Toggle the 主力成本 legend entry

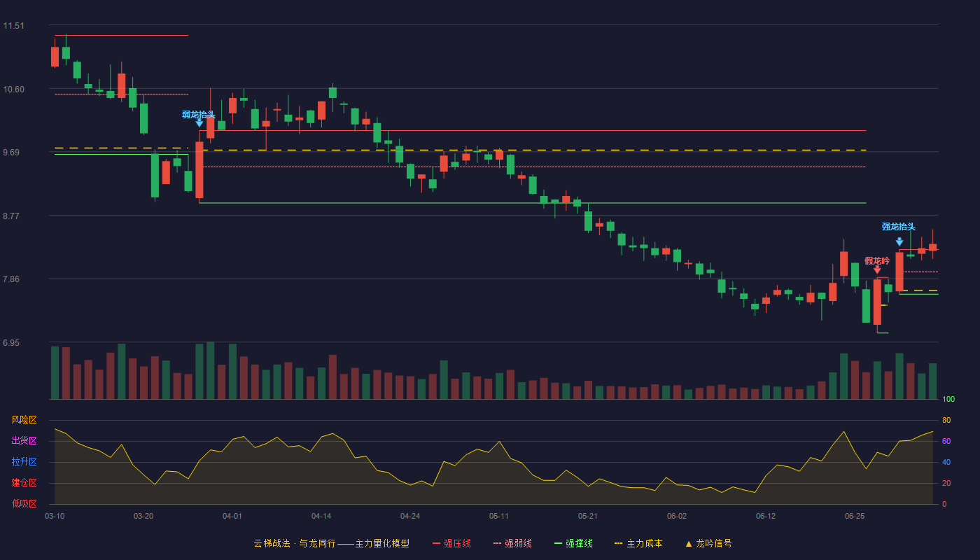click(638, 543)
